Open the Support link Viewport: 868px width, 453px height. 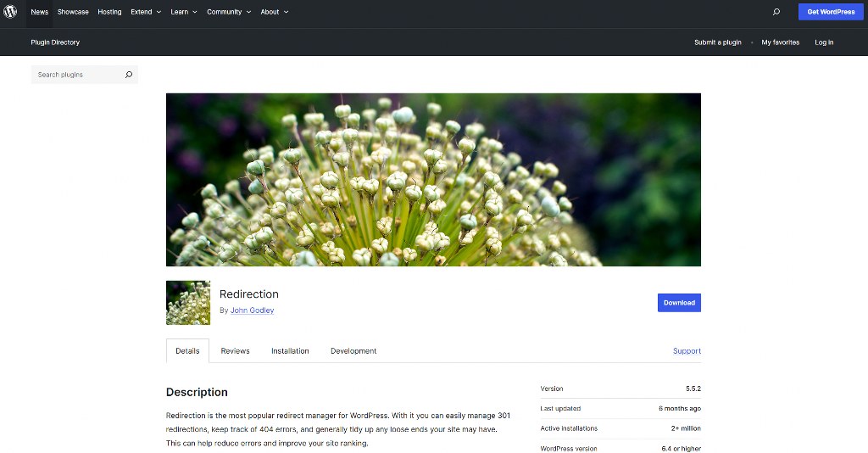(687, 350)
